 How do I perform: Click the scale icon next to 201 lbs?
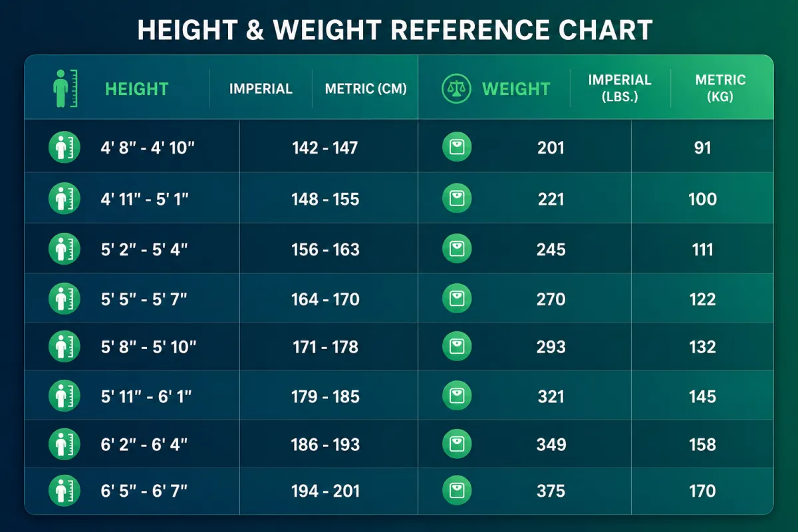click(457, 148)
